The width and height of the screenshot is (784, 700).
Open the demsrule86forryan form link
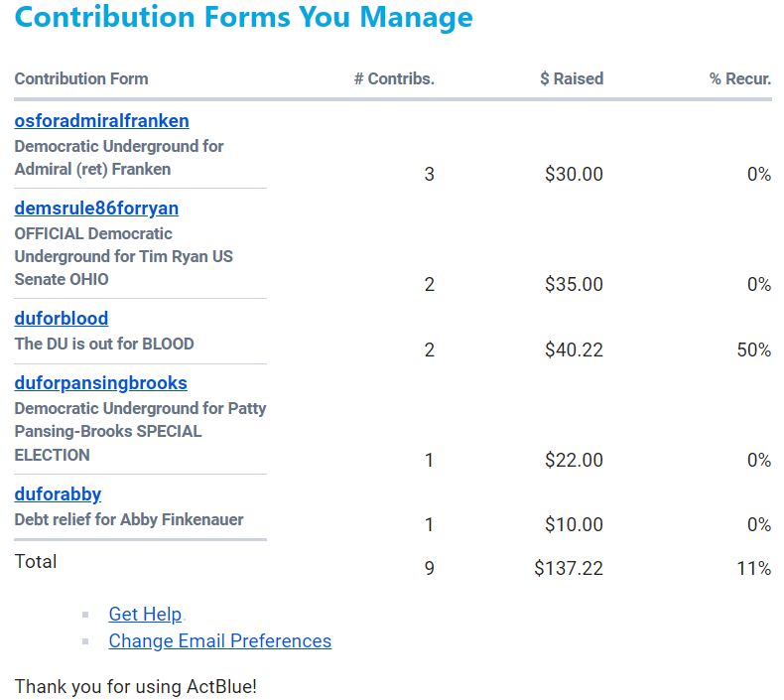96,209
